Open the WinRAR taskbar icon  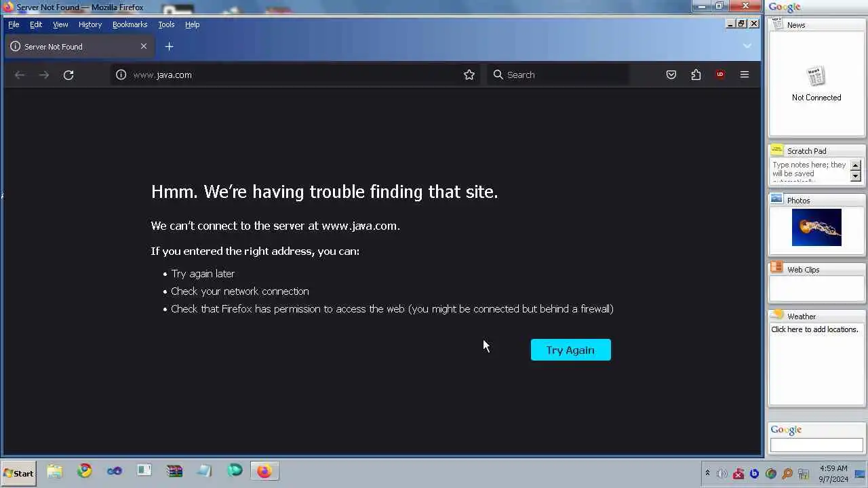(x=175, y=471)
